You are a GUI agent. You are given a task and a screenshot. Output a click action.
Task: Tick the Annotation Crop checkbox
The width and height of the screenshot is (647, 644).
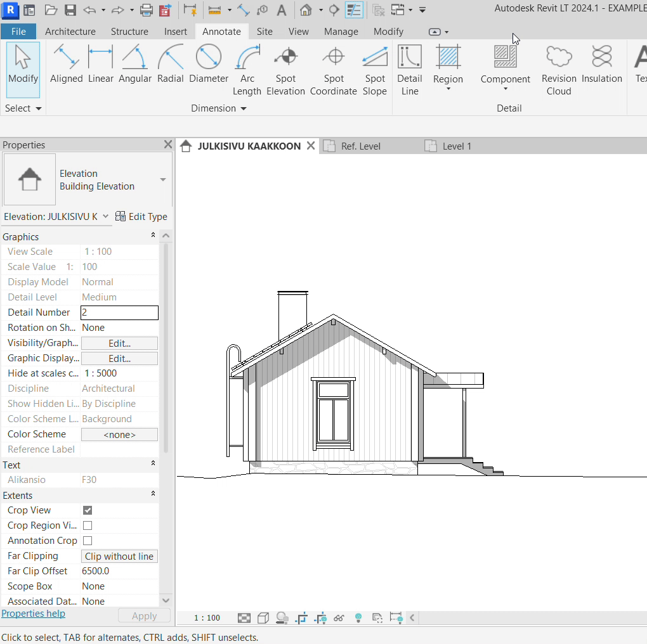(x=88, y=541)
